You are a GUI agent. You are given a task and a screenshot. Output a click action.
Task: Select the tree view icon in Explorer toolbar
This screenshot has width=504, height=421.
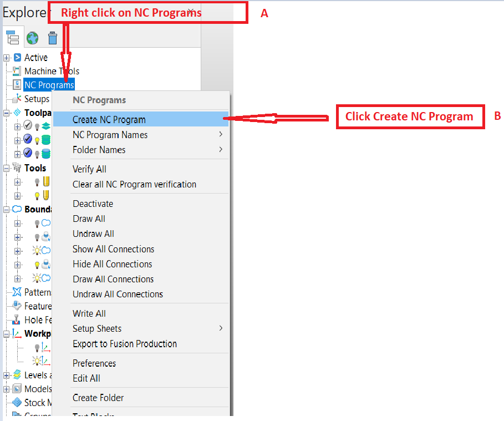13,38
